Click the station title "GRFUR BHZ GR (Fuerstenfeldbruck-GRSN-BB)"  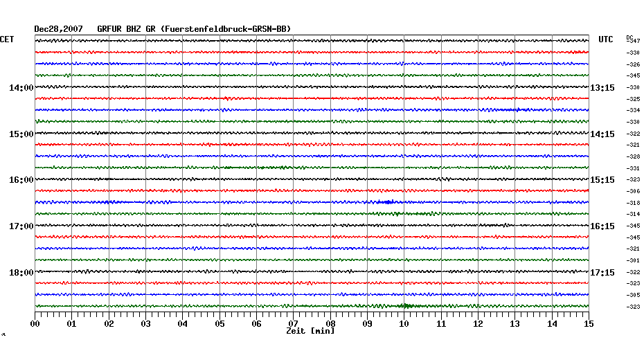tap(194, 29)
